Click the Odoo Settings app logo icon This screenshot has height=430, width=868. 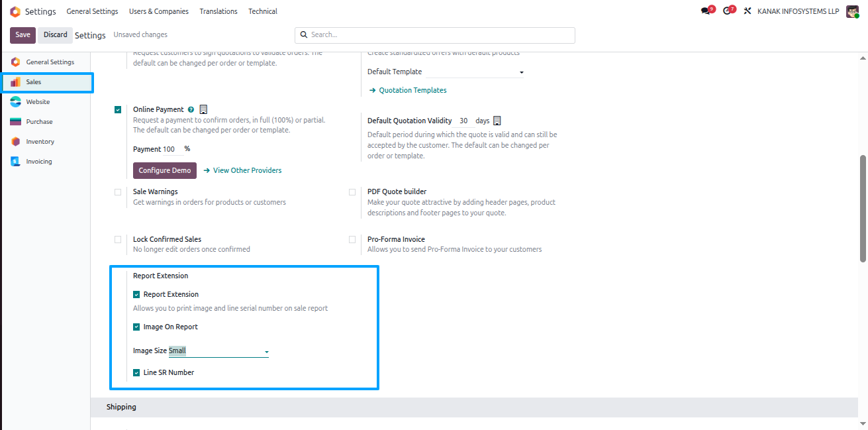15,11
